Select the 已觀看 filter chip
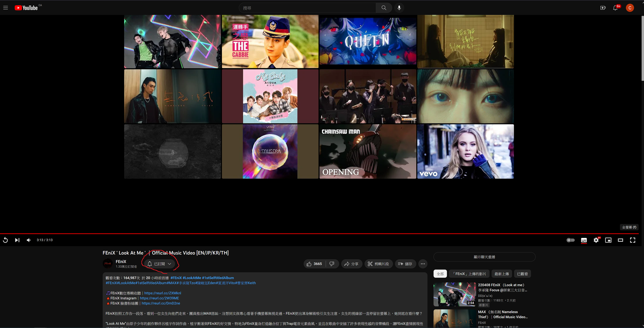644x328 pixels. click(522, 274)
